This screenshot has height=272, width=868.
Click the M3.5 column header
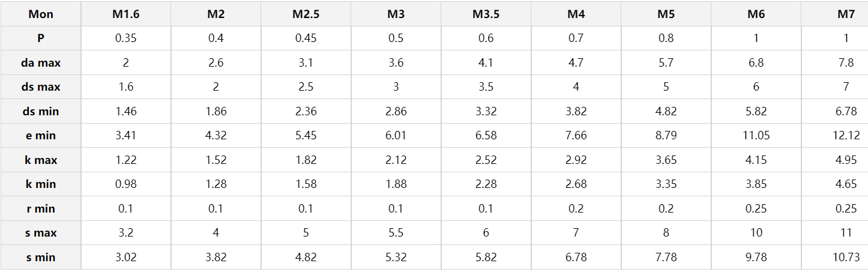tap(486, 14)
